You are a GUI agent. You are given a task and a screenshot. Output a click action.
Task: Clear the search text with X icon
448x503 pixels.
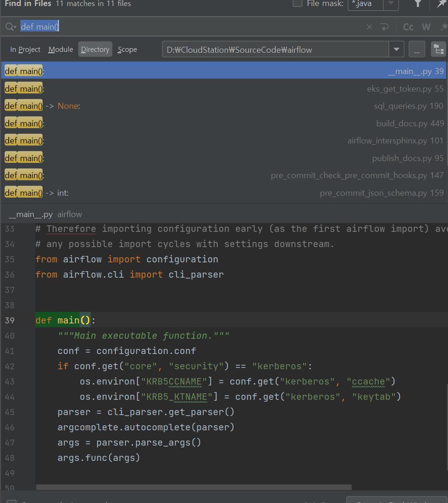[369, 27]
